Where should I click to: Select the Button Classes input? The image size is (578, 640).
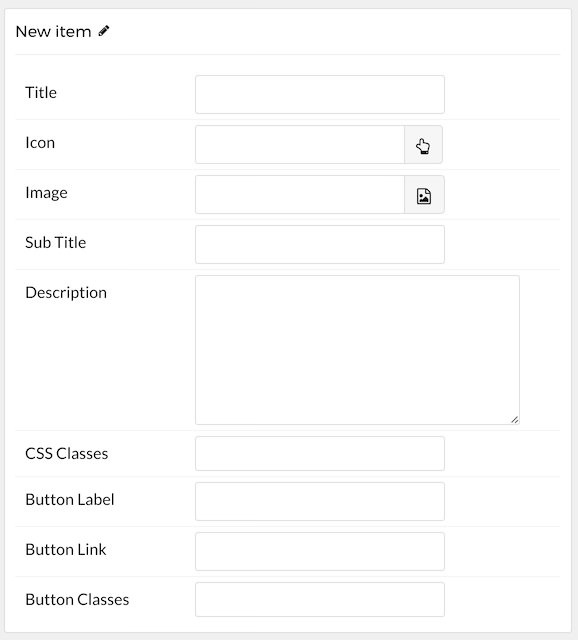(x=320, y=600)
